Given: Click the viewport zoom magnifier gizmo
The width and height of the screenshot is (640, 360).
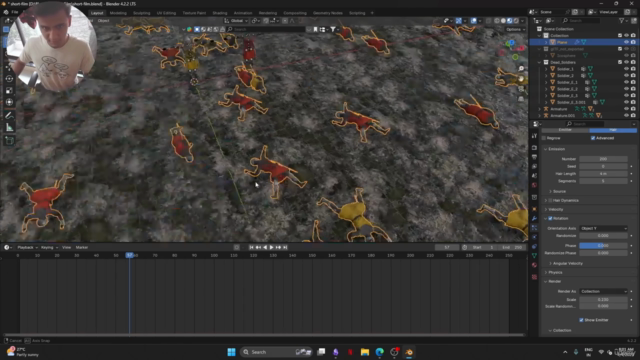Looking at the screenshot, I should (521, 69).
